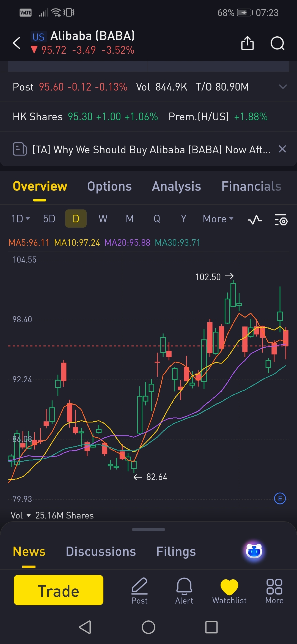Select the 5D chart period
Screen dimensions: 297x644
[x=49, y=219]
